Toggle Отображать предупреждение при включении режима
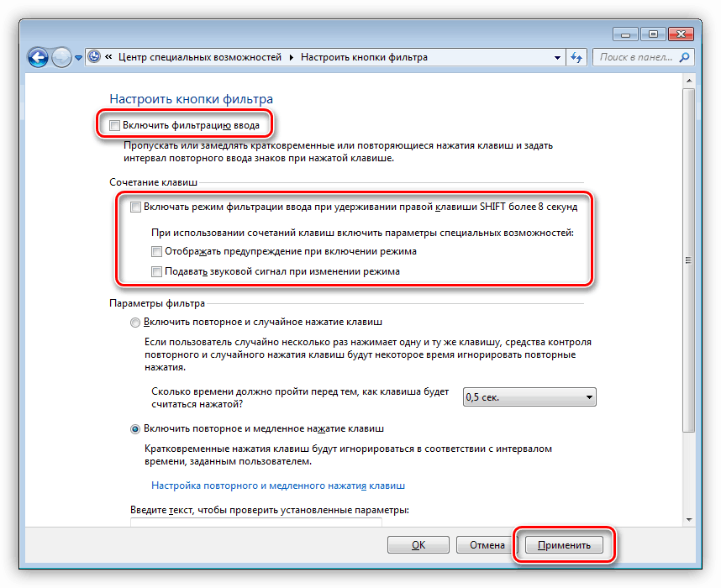The width and height of the screenshot is (721, 588). coord(156,251)
